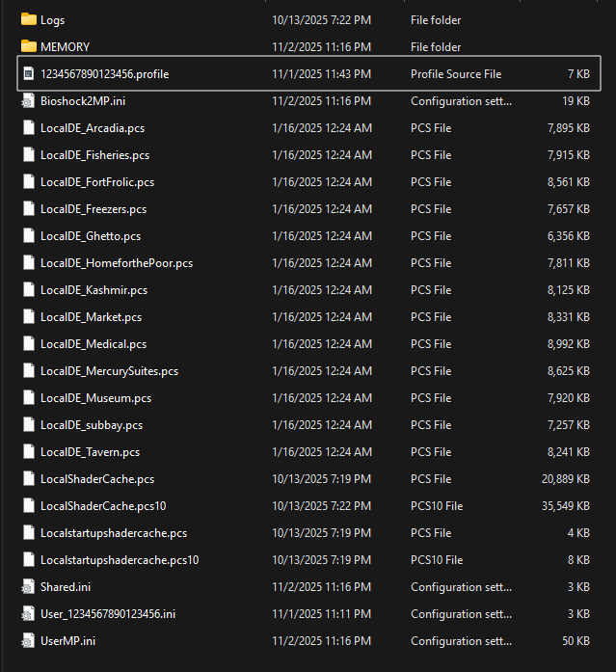Select the LocalDE_Tavern.pcs file
Viewport: 616px width, 672px height.
pos(90,451)
